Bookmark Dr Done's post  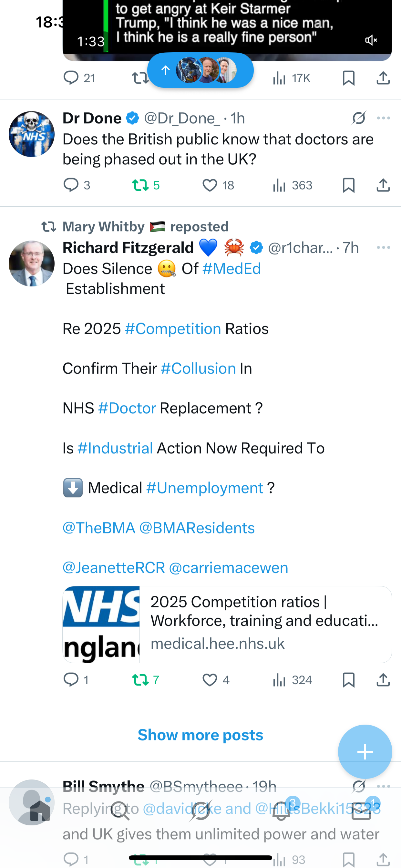348,185
